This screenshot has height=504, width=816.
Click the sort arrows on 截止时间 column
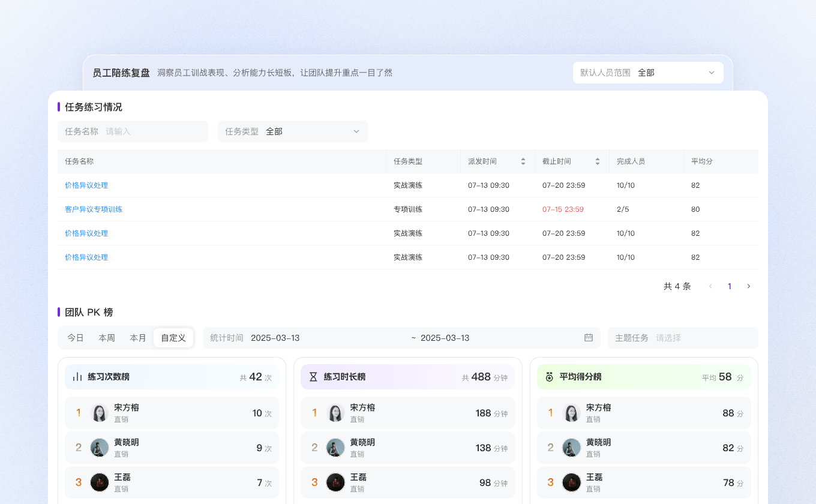[x=598, y=161]
